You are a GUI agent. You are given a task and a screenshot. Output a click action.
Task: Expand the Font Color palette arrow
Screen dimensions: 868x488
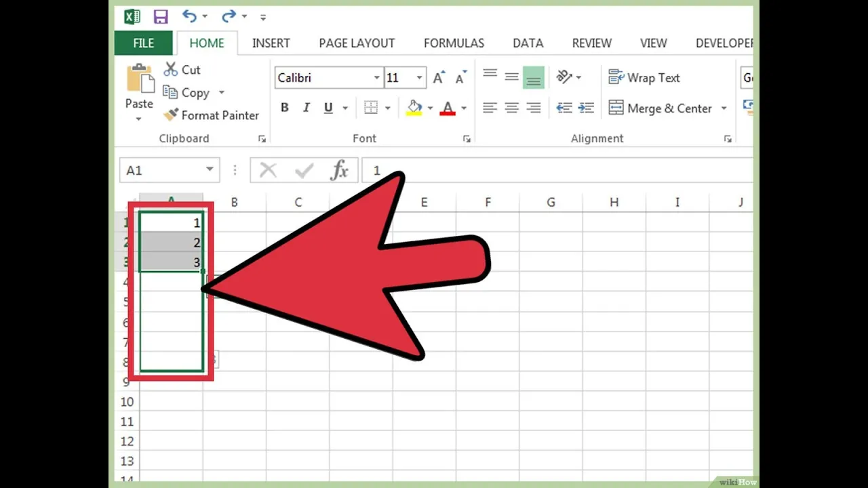464,108
